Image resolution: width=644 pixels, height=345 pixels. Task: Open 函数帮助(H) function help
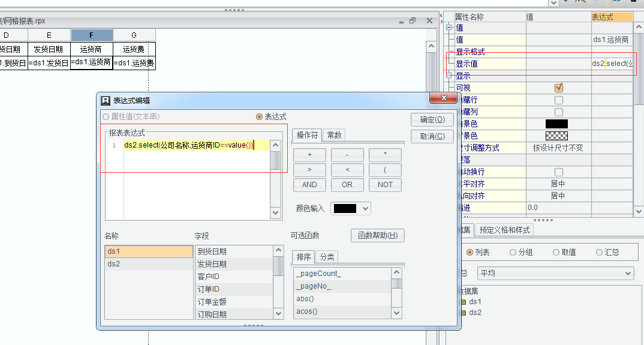[377, 235]
